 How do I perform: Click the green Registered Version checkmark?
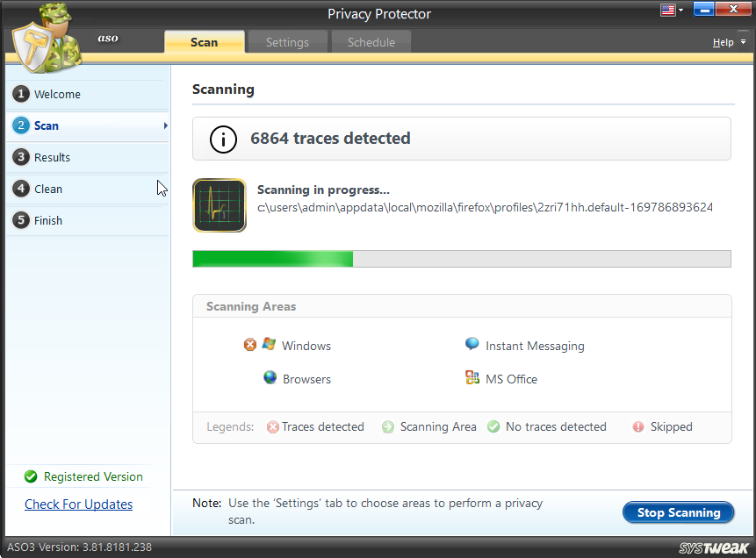click(x=30, y=476)
